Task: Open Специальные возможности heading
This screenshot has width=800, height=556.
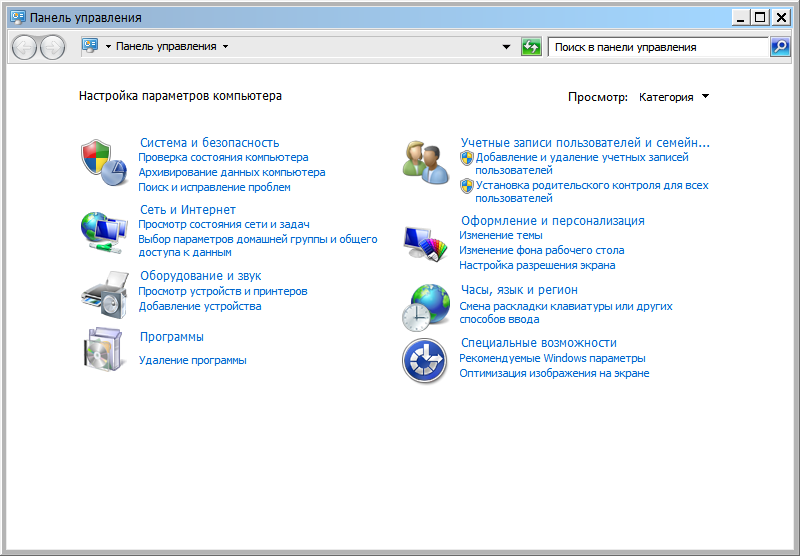Action: (x=539, y=343)
